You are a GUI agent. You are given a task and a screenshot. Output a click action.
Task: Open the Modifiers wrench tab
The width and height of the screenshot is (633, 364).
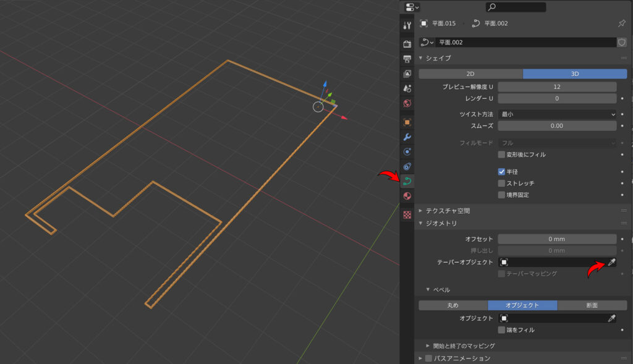[407, 137]
